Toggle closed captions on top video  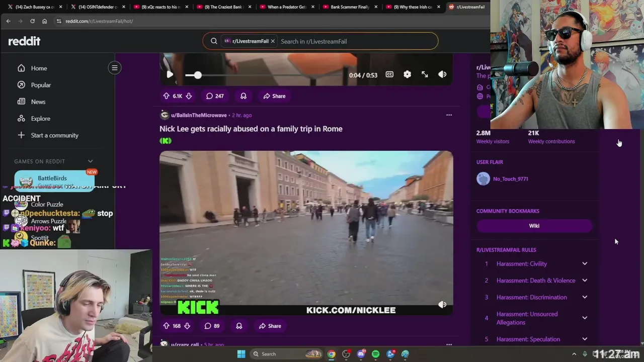(x=389, y=74)
